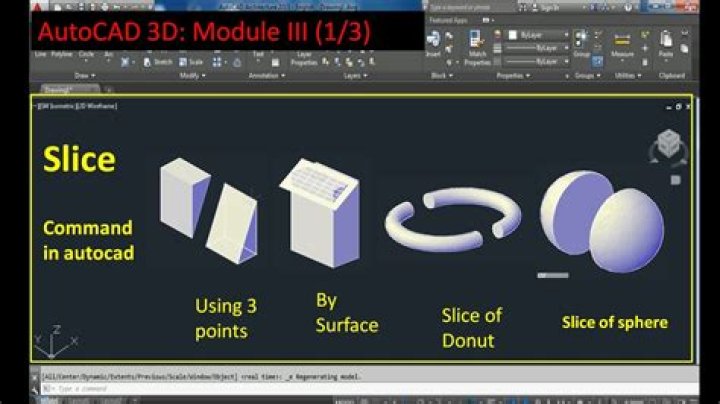Open the ByLayer object color dropdown
The height and width of the screenshot is (404, 720).
pyautogui.click(x=539, y=35)
